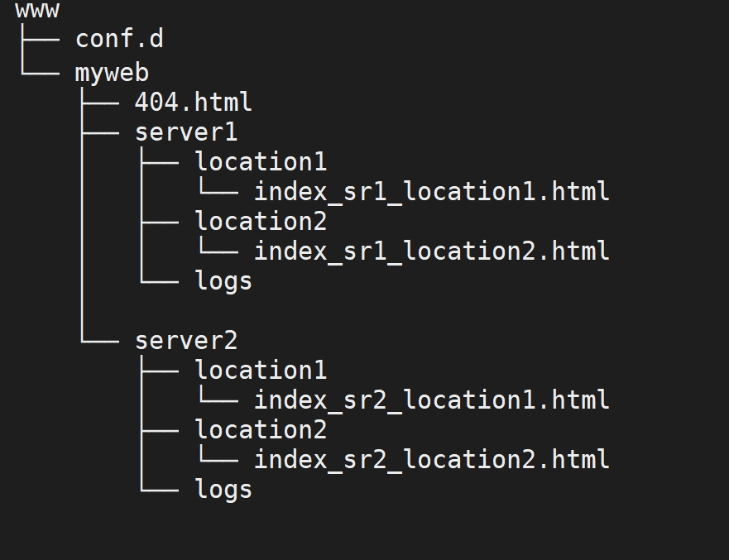Image resolution: width=729 pixels, height=560 pixels.
Task: Click the branch line before server1
Action: point(100,133)
